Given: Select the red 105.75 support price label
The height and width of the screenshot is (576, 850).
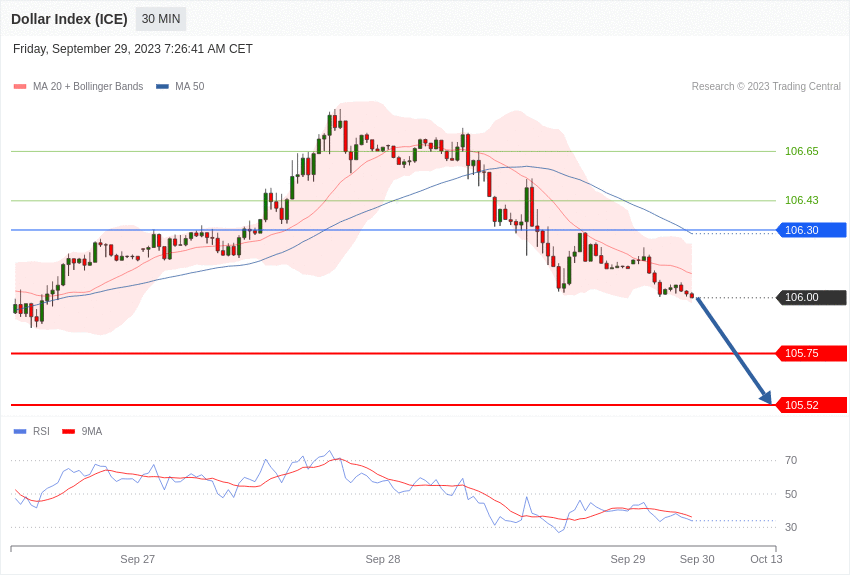Looking at the screenshot, I should [x=810, y=353].
